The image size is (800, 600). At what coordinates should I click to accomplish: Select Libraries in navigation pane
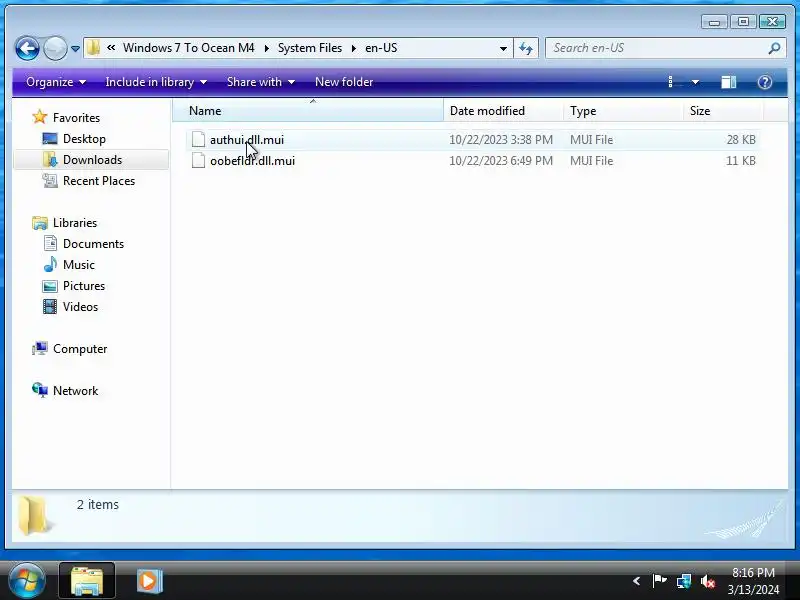(x=75, y=223)
